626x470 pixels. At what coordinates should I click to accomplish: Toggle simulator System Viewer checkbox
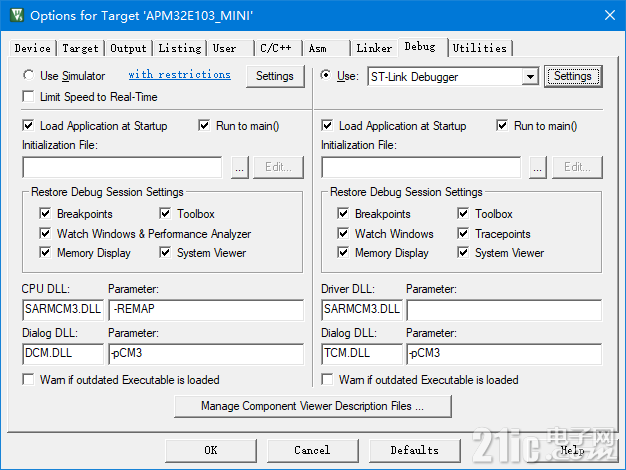coord(165,252)
